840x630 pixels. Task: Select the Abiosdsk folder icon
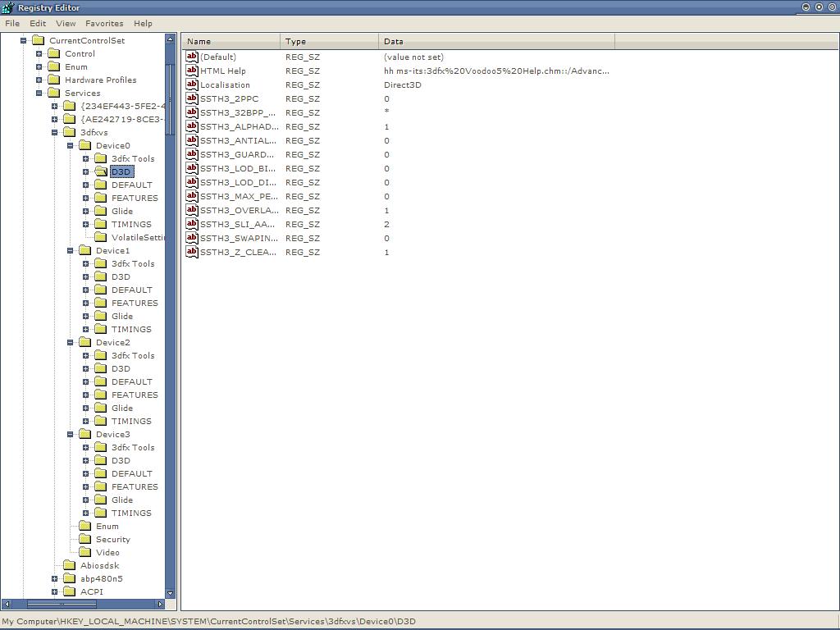point(70,566)
